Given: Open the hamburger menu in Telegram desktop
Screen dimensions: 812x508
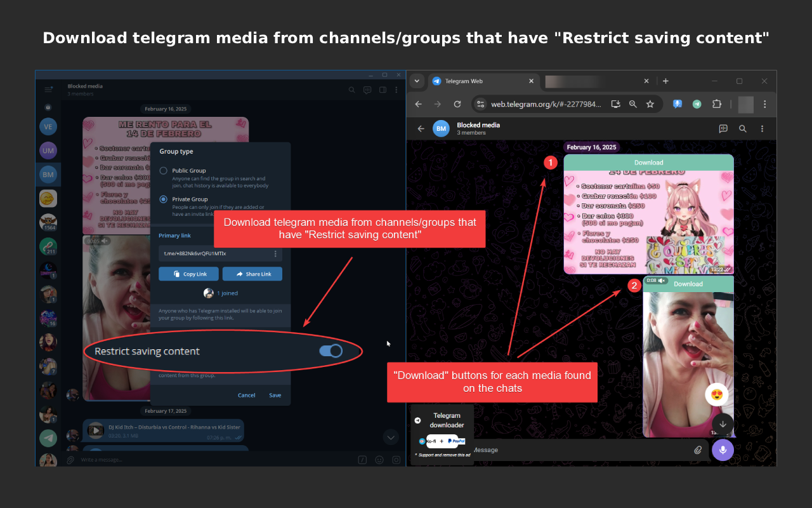Looking at the screenshot, I should [48, 89].
